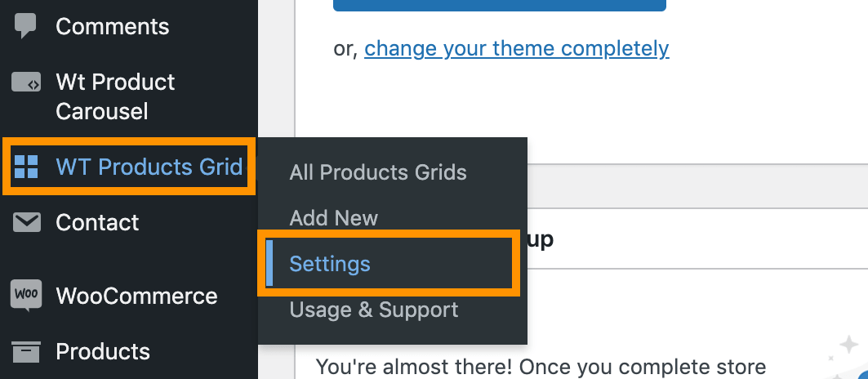This screenshot has width=868, height=379.
Task: Click the WooCommerce Woo logo icon
Action: coord(26,296)
